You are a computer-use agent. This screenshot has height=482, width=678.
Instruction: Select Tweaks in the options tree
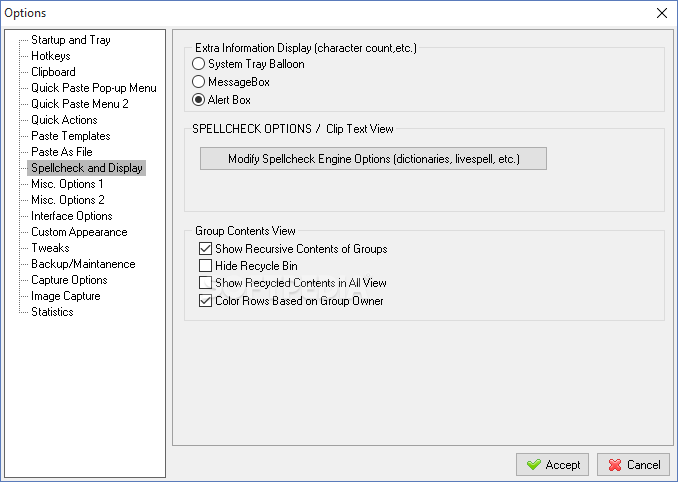(50, 248)
